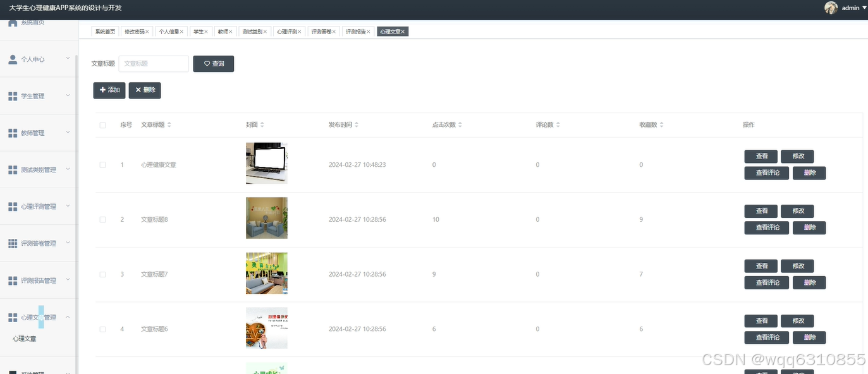
Task: Click the 个人中心 person icon
Action: point(13,59)
